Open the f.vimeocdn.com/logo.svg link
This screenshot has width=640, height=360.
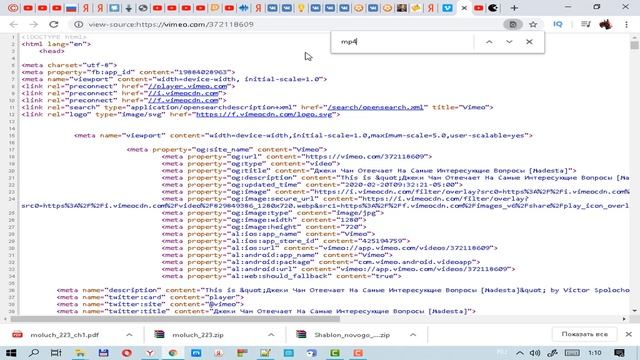pyautogui.click(x=264, y=114)
